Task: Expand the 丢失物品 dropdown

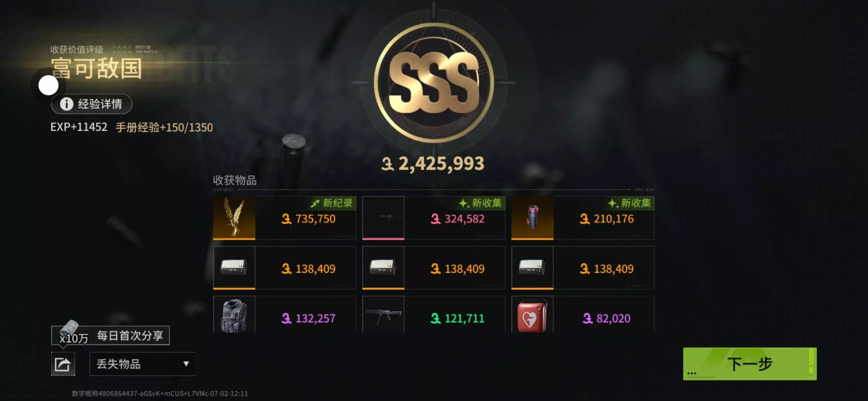Action: pyautogui.click(x=143, y=364)
